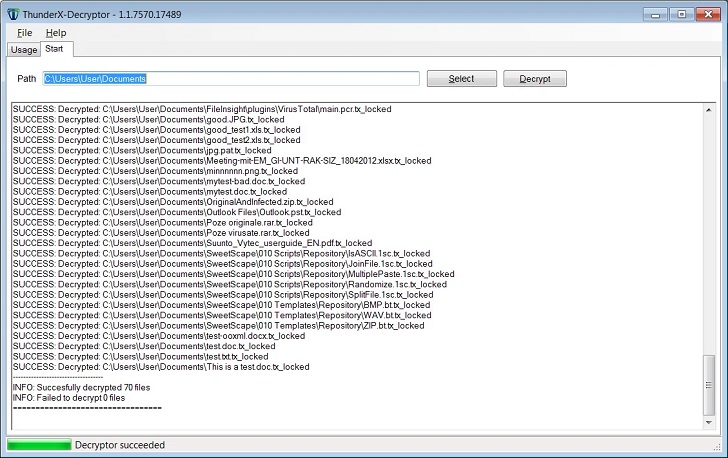Click log line for IsASCII.1sc.tx_locked
Image resolution: width=728 pixels, height=458 pixels.
(221, 254)
